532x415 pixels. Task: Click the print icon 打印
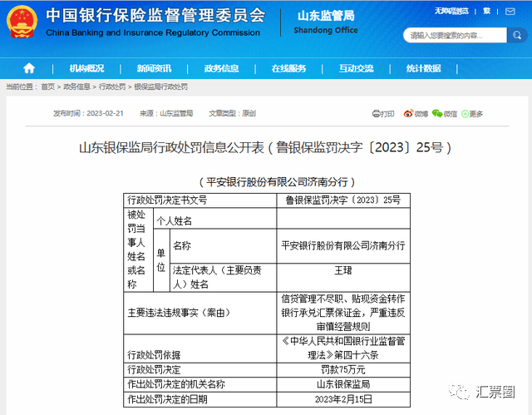point(383,114)
